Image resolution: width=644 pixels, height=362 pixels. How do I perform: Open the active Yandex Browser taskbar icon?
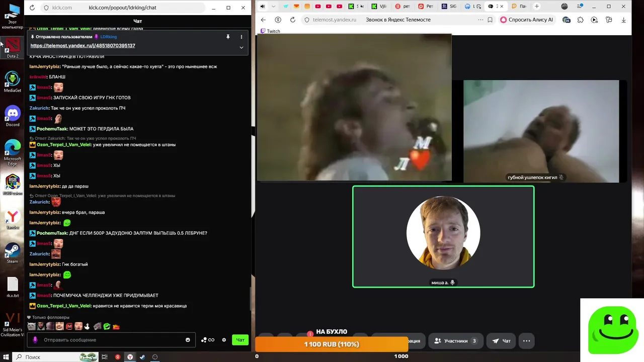tap(130, 357)
